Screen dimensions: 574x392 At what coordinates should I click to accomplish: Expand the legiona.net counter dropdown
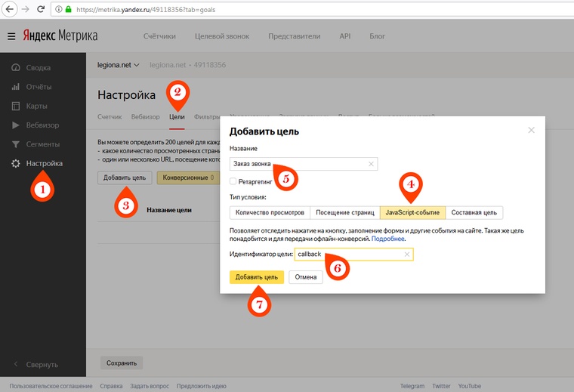tap(119, 65)
